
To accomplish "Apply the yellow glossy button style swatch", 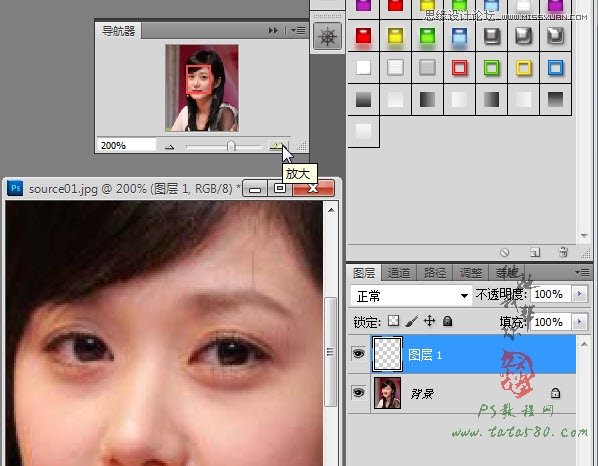I will click(395, 36).
